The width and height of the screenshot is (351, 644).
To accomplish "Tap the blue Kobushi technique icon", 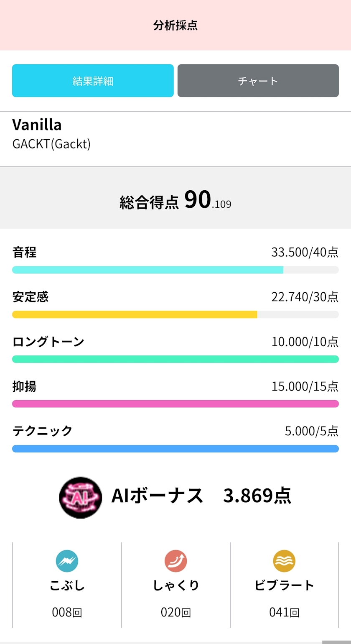I will (x=67, y=561).
